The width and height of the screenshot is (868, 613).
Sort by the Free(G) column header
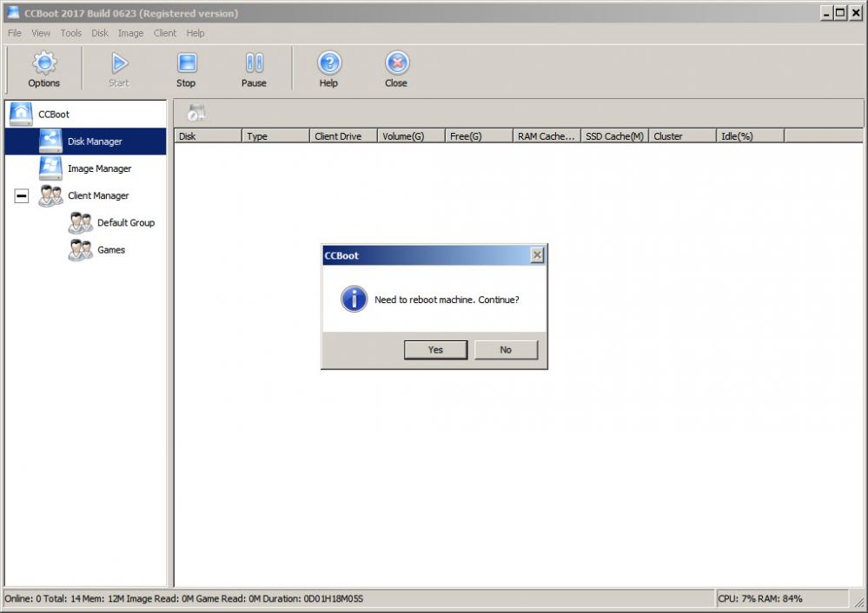click(x=479, y=136)
